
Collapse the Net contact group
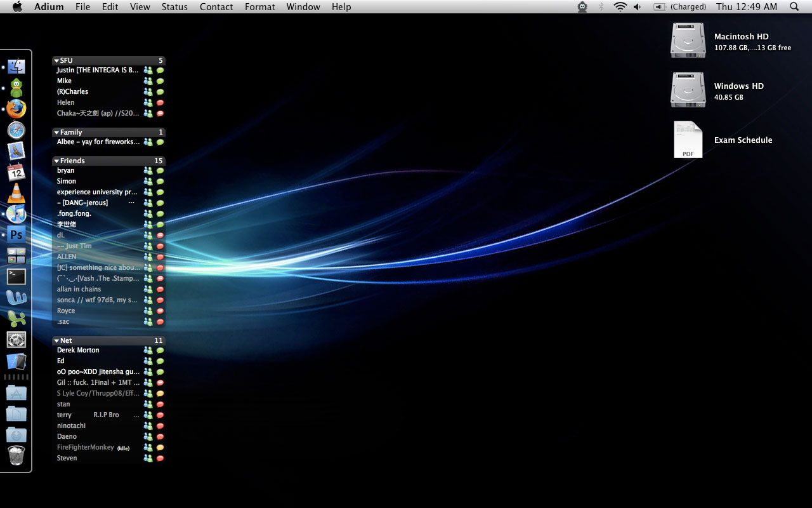(x=56, y=341)
